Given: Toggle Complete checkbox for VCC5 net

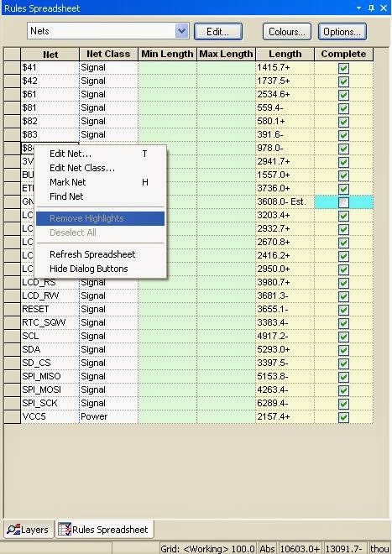Looking at the screenshot, I should 343,417.
